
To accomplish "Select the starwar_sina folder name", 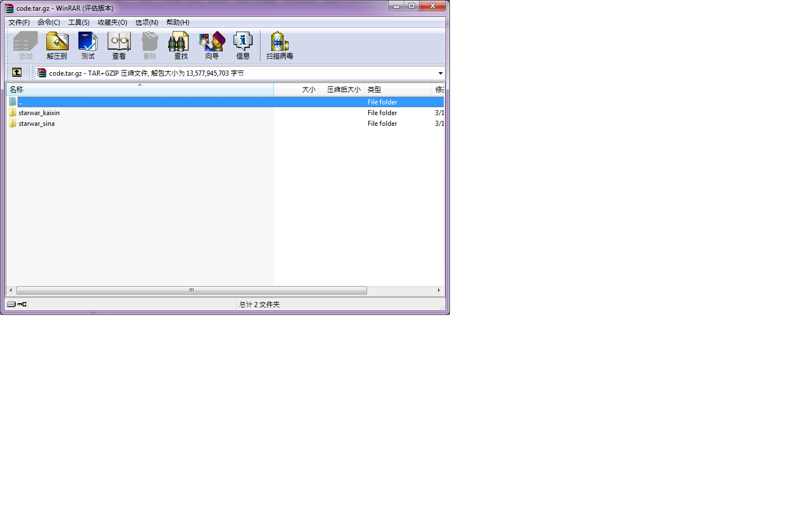I will [x=37, y=124].
